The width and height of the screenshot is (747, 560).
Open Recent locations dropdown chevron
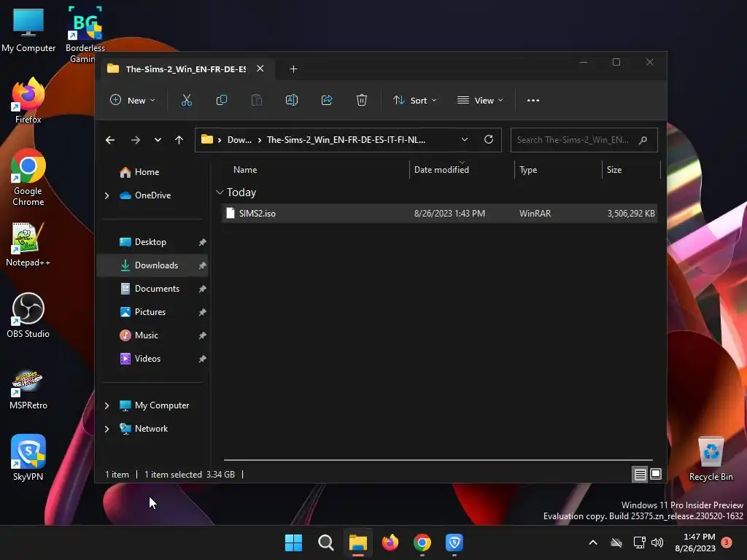click(x=158, y=140)
